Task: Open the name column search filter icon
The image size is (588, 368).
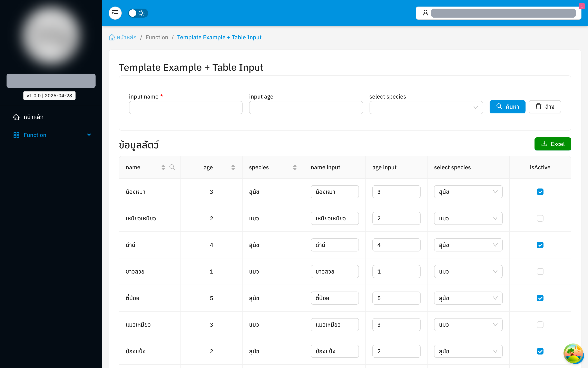Action: [172, 167]
